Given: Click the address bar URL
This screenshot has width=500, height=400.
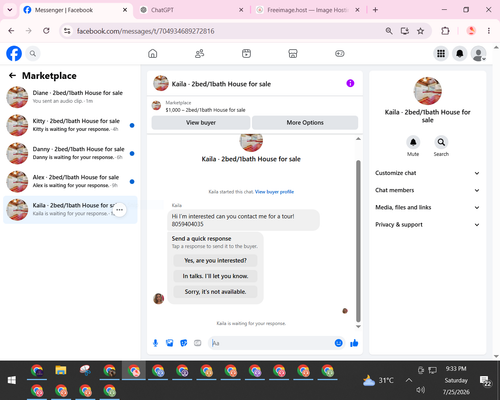Looking at the screenshot, I should tap(145, 31).
